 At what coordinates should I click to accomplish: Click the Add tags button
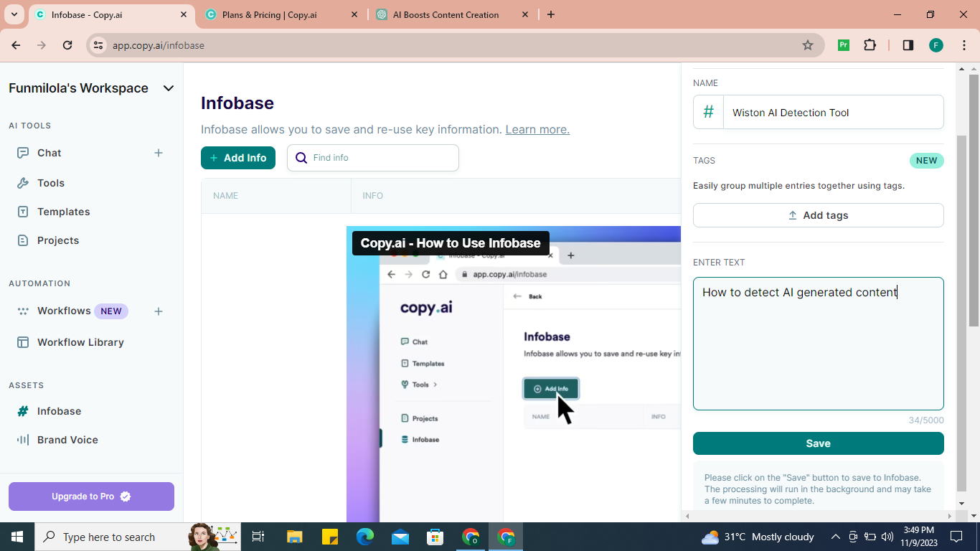point(819,215)
